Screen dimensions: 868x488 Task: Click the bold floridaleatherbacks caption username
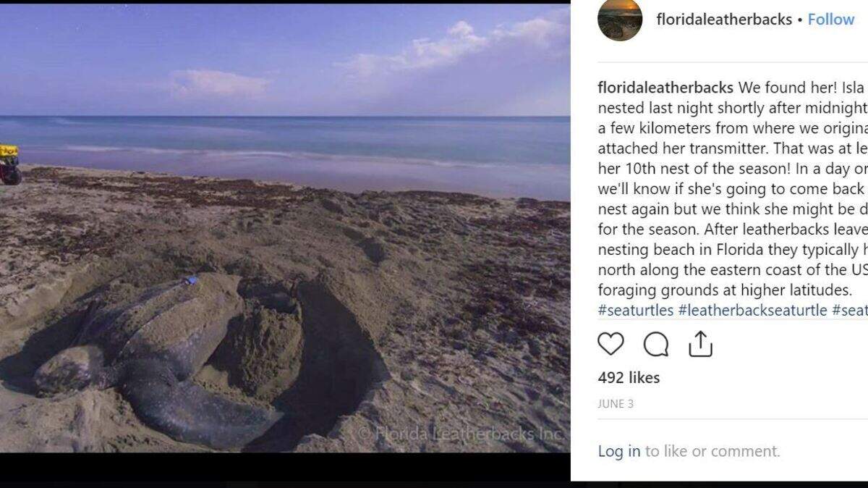[x=665, y=88]
